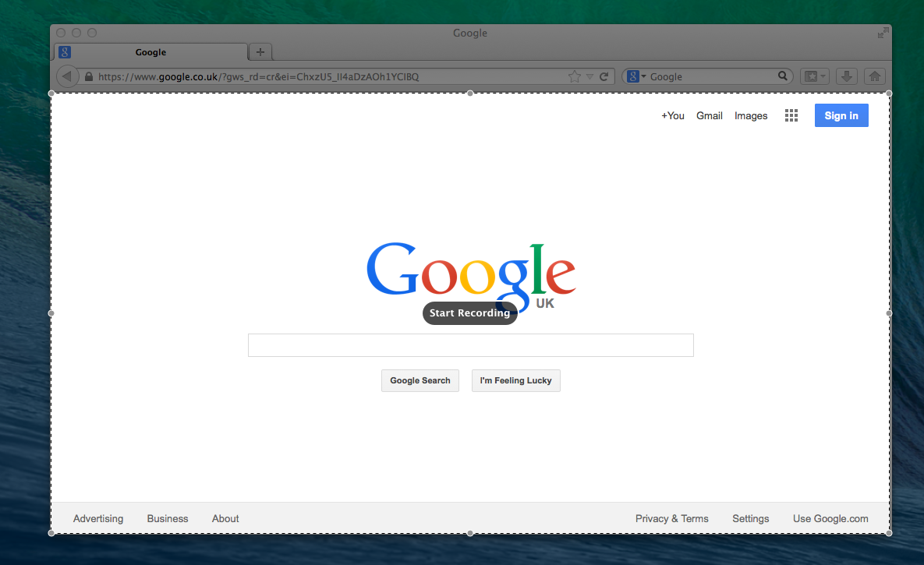Image resolution: width=924 pixels, height=565 pixels.
Task: Click the blue Sign in button
Action: pos(841,115)
